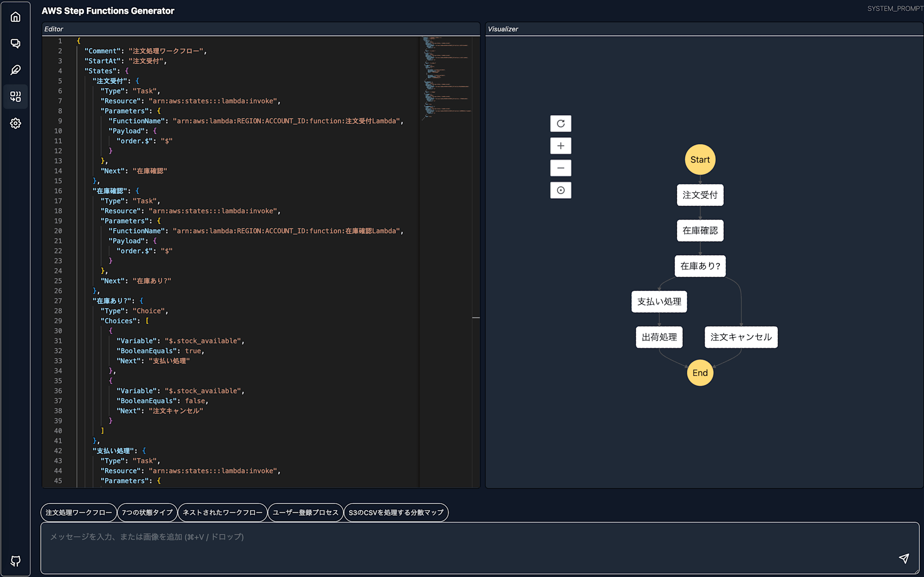Click the editor minimap code preview
Image resolution: width=924 pixels, height=577 pixels.
pos(446,78)
